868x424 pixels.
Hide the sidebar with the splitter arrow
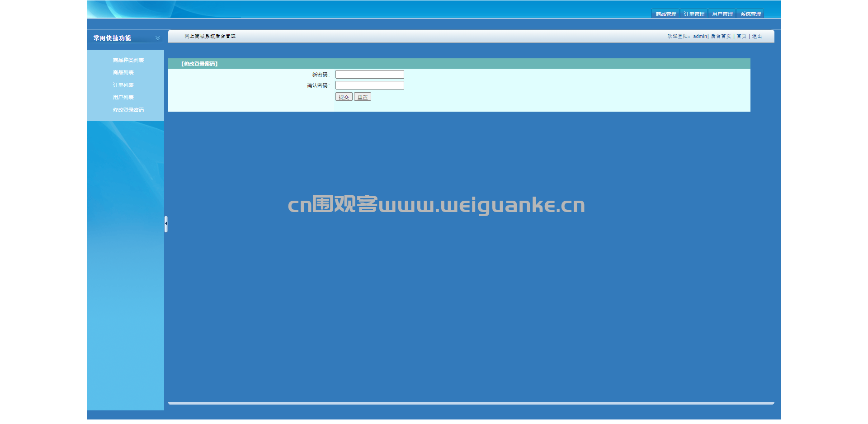point(166,224)
